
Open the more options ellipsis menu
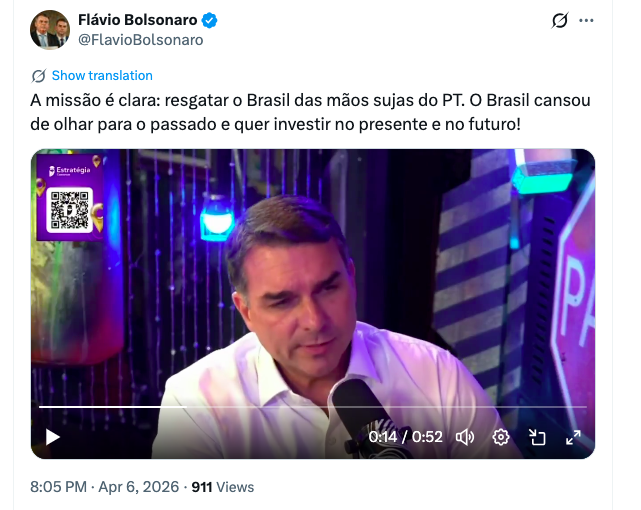point(586,20)
